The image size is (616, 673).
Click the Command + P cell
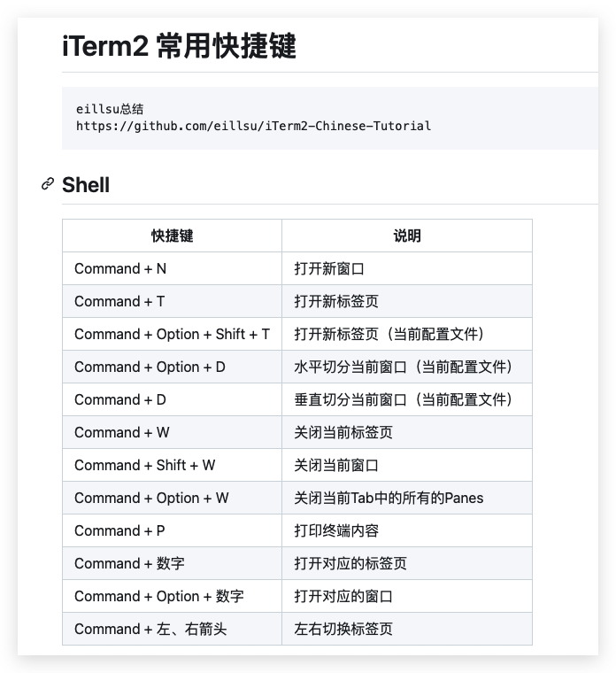(x=172, y=530)
